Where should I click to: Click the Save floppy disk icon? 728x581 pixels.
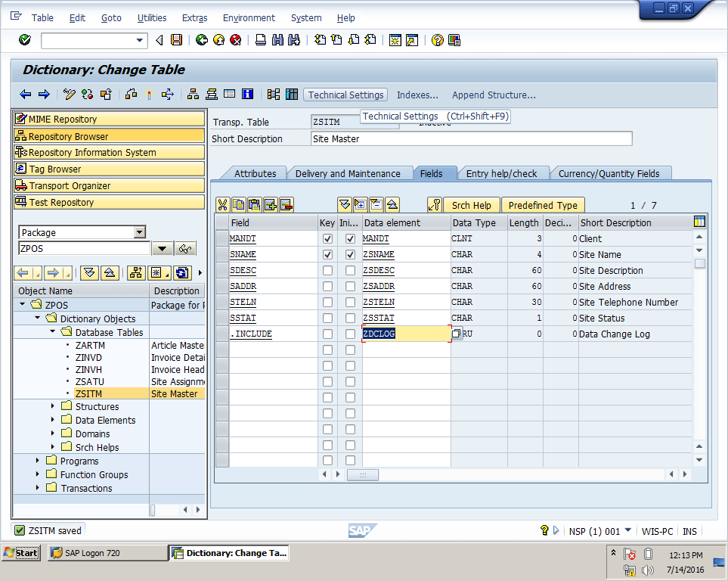pos(176,40)
